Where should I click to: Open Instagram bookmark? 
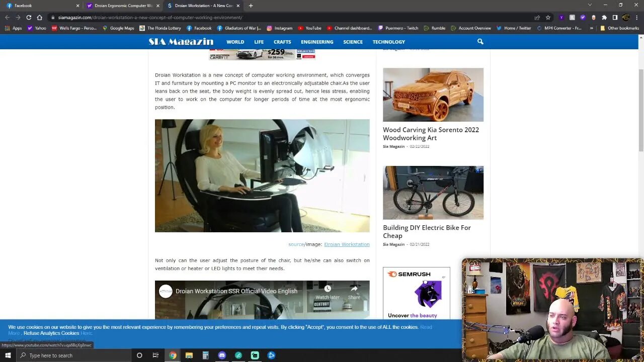click(x=279, y=28)
